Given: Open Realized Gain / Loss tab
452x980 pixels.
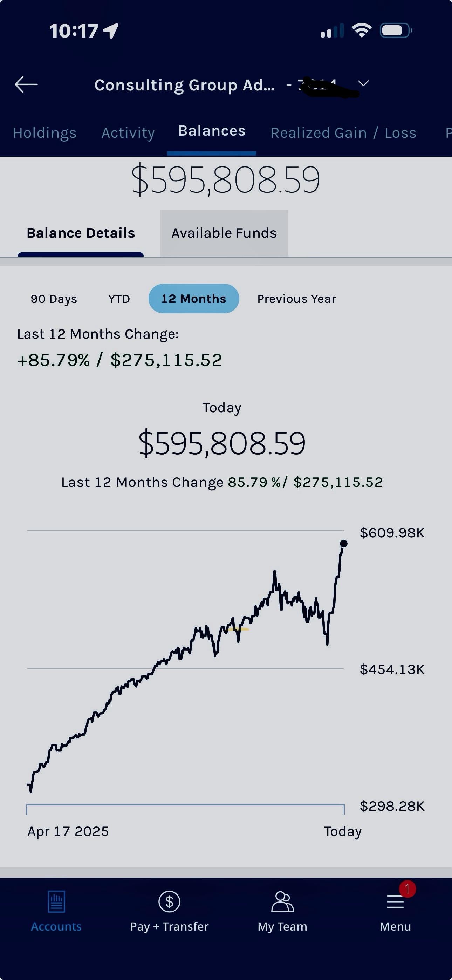Looking at the screenshot, I should tap(343, 133).
